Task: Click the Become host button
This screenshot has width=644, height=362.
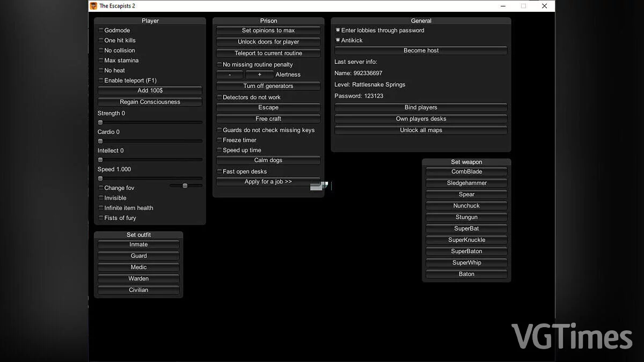Action: (x=421, y=50)
